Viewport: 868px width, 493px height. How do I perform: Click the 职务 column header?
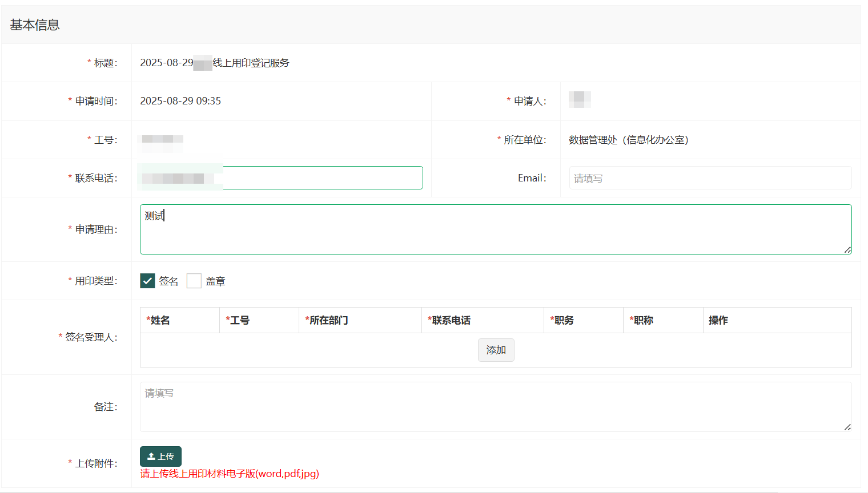coord(562,320)
